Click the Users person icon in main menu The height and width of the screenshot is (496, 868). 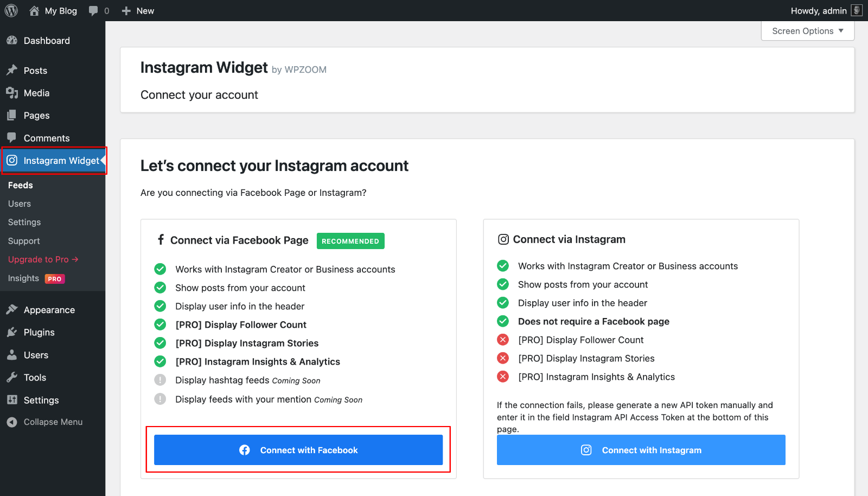tap(12, 355)
